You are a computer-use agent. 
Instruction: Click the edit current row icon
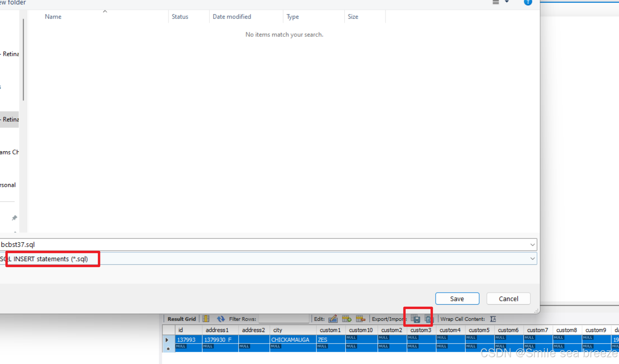(x=333, y=319)
